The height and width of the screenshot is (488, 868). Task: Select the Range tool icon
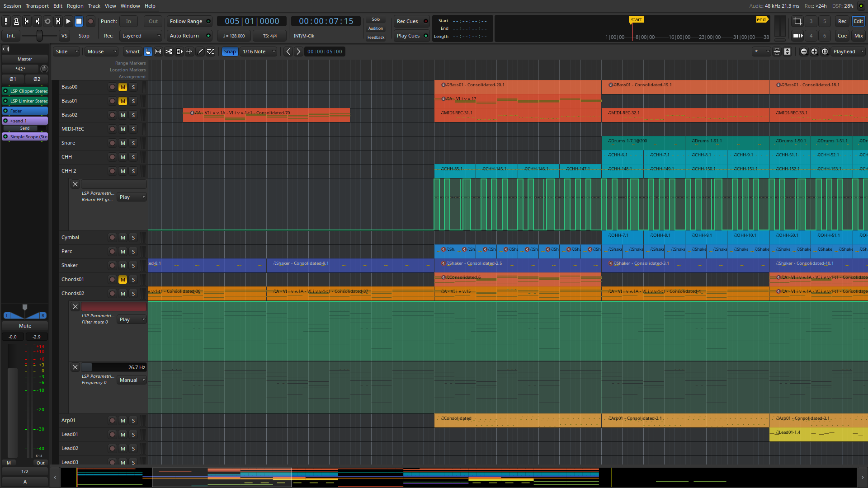[x=158, y=52]
